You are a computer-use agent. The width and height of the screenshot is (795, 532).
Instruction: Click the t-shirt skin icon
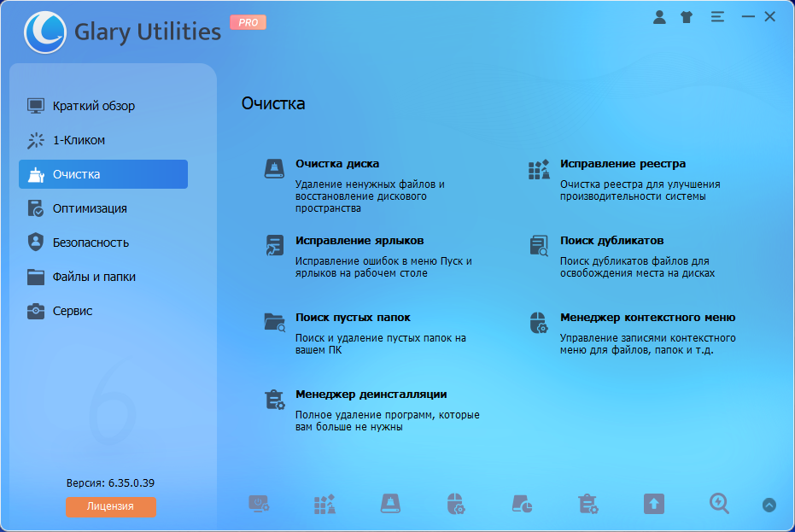(x=686, y=17)
